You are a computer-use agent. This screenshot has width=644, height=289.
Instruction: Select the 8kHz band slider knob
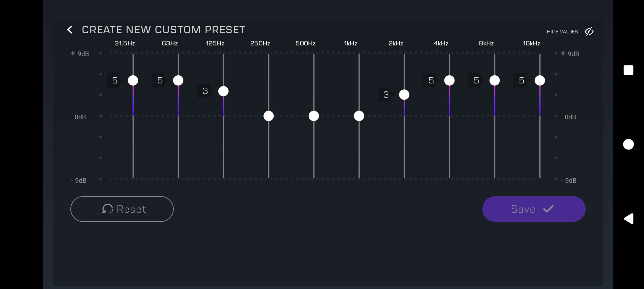tap(495, 80)
